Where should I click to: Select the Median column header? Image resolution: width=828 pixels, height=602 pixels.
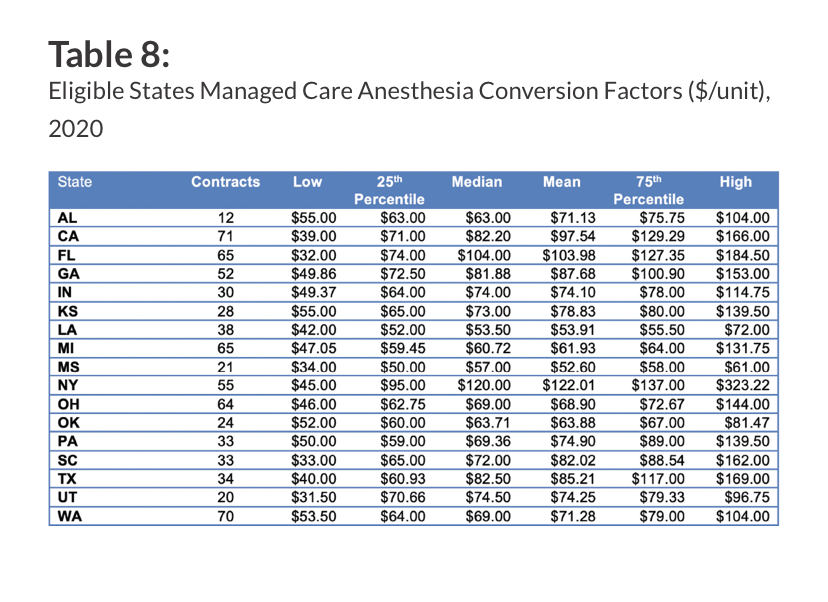tap(476, 182)
